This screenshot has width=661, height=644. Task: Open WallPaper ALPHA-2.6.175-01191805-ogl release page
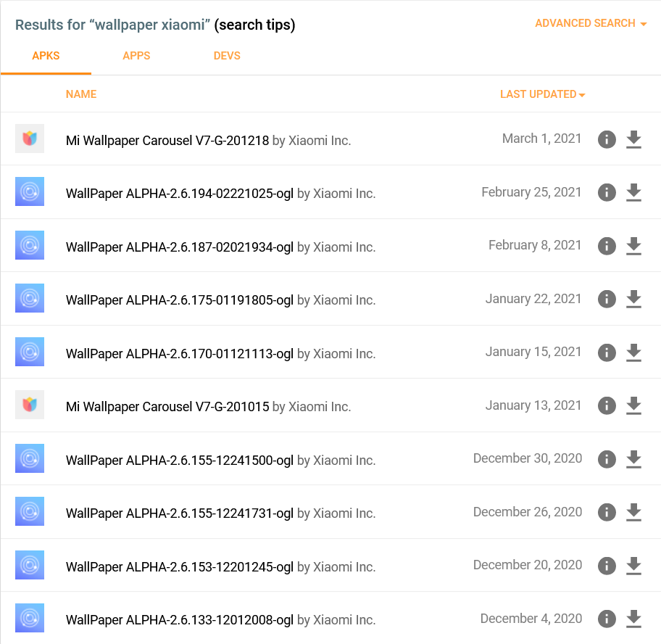coord(179,300)
